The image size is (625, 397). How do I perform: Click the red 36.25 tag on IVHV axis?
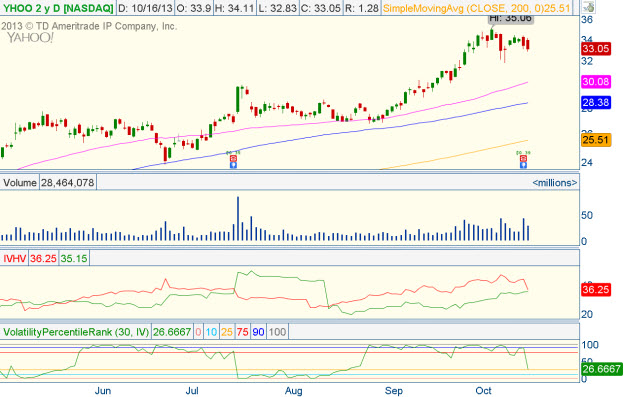(596, 289)
